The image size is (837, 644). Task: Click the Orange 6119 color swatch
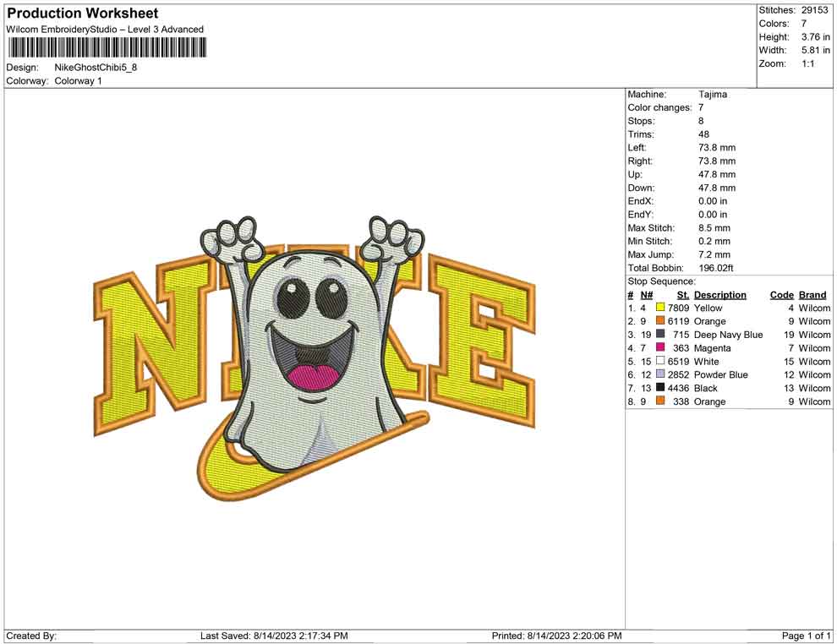660,320
